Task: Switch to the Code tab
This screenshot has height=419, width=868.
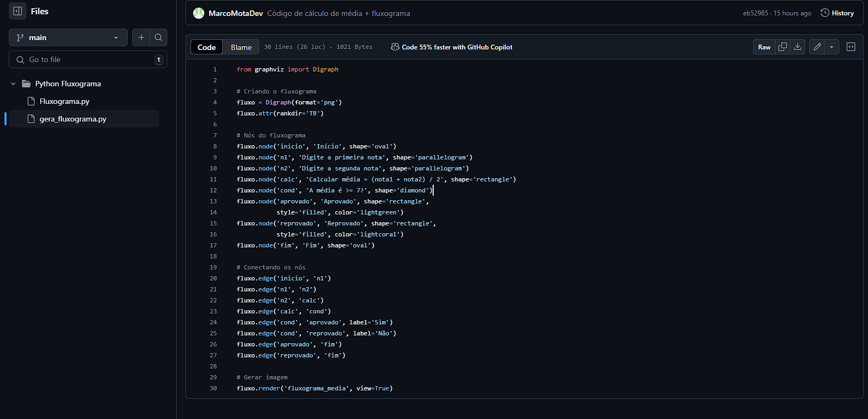Action: click(207, 47)
